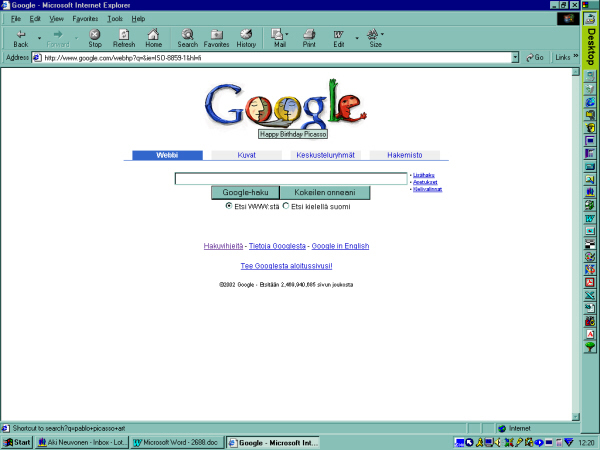Viewport: 600px width, 450px height.
Task: Open the Search pane from toolbar
Action: tap(188, 38)
